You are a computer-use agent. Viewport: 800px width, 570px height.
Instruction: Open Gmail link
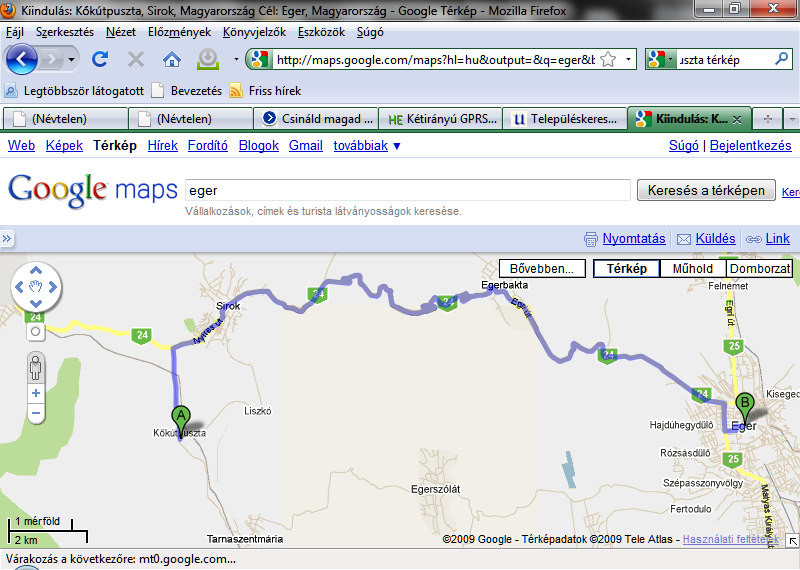pyautogui.click(x=306, y=145)
